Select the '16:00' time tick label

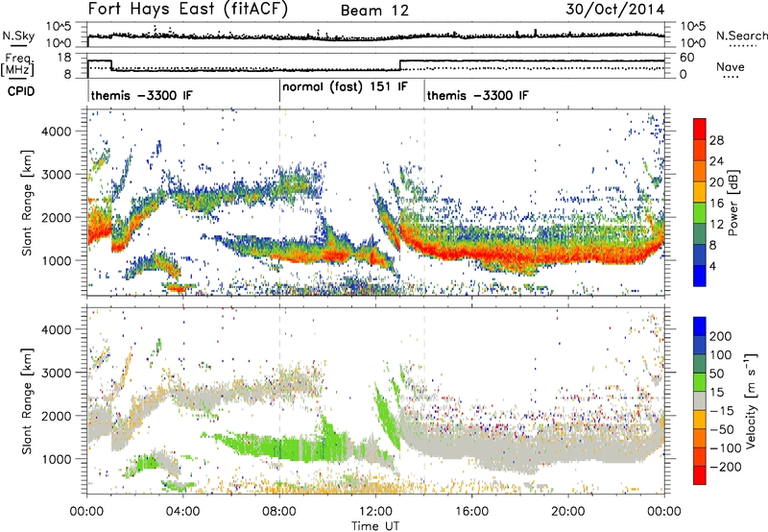click(471, 512)
